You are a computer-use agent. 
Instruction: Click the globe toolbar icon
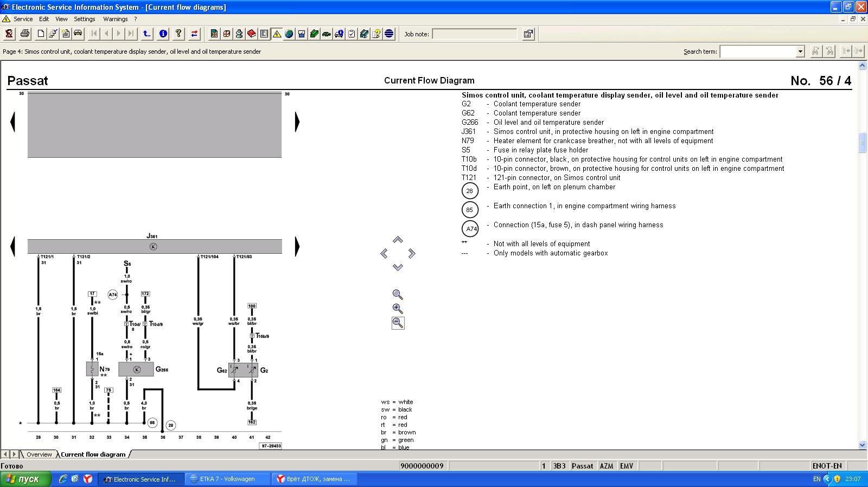pyautogui.click(x=289, y=34)
